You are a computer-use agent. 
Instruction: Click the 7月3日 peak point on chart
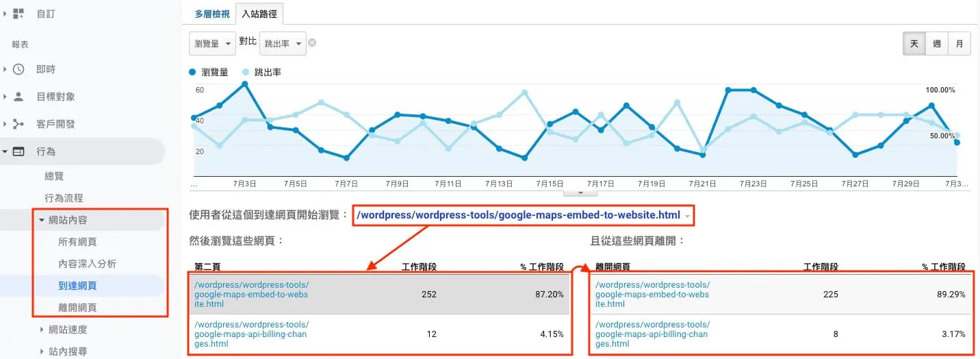[244, 84]
